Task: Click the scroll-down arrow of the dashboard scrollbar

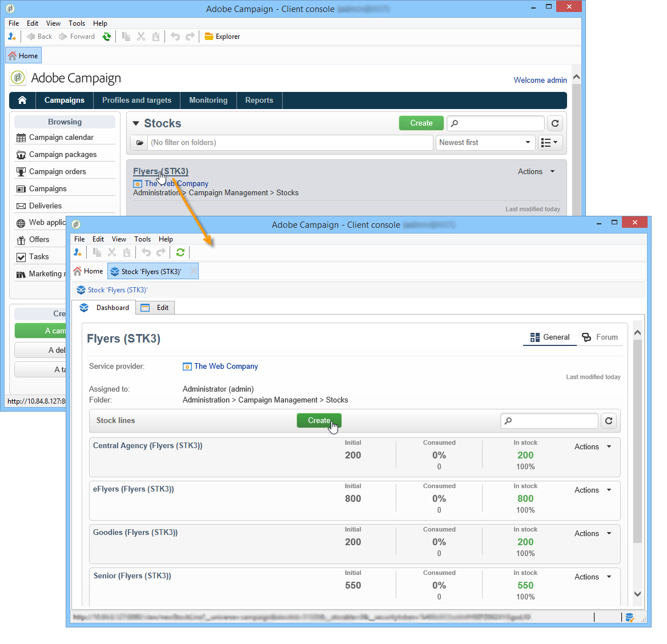Action: click(x=637, y=594)
